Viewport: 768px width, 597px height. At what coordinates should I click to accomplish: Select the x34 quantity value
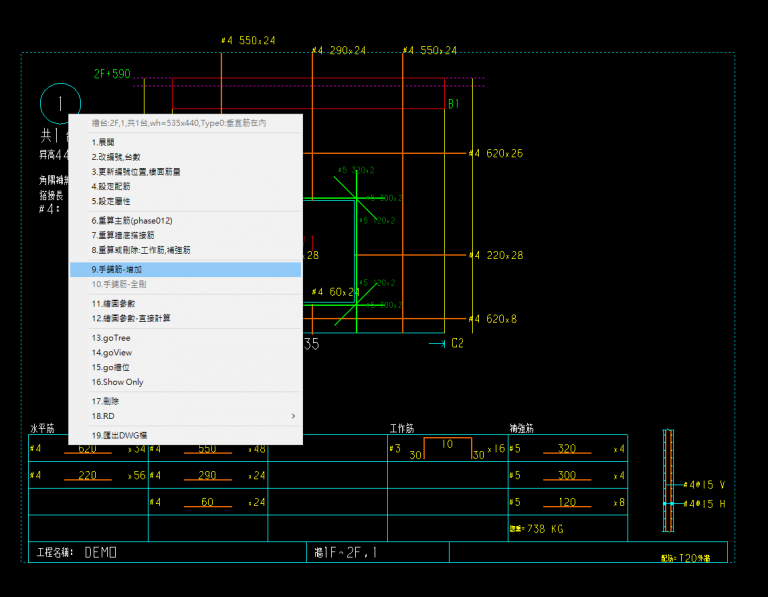137,449
